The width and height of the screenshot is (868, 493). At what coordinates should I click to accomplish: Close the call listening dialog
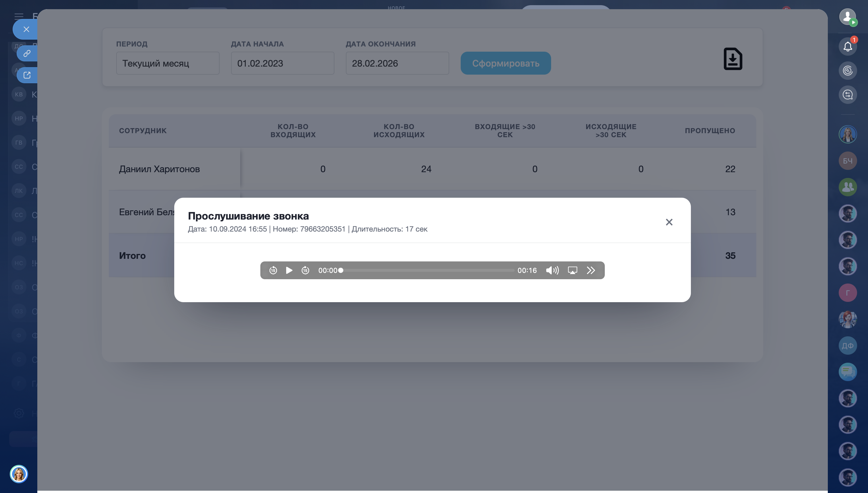click(669, 222)
